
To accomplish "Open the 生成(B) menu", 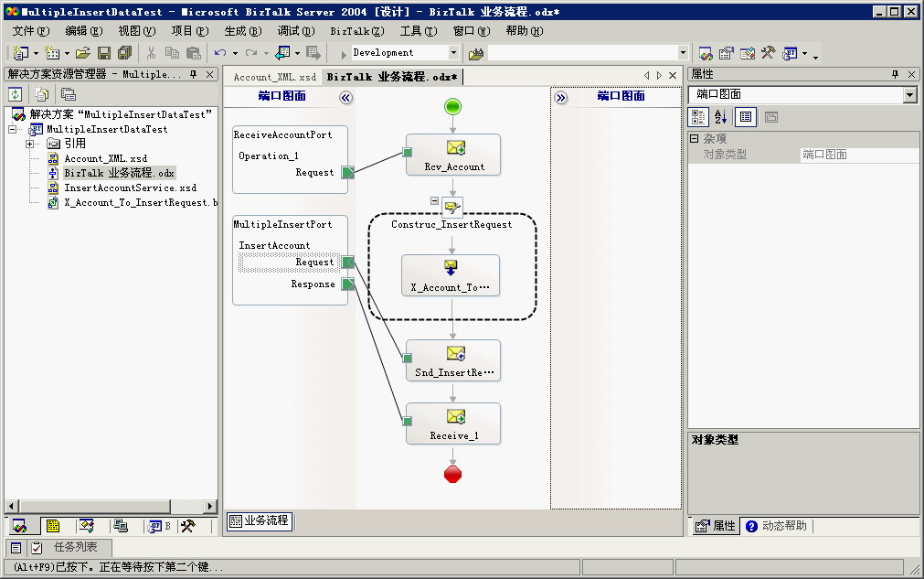I will [x=243, y=31].
